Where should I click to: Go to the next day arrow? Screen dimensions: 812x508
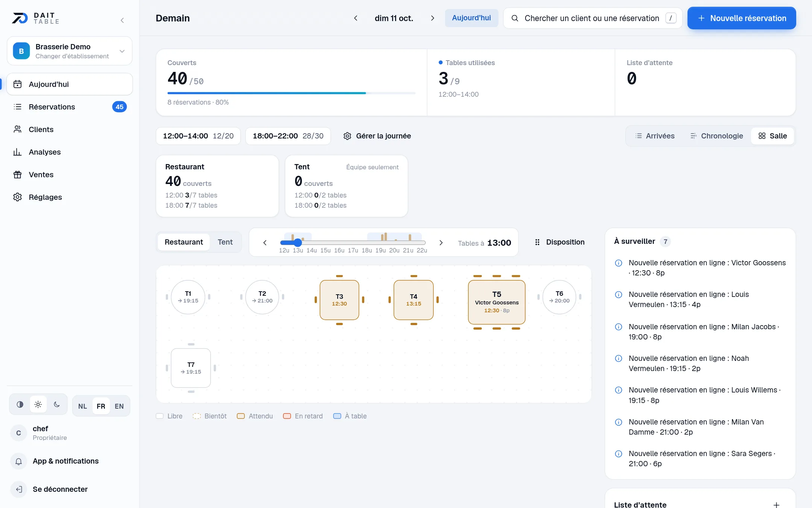tap(433, 18)
